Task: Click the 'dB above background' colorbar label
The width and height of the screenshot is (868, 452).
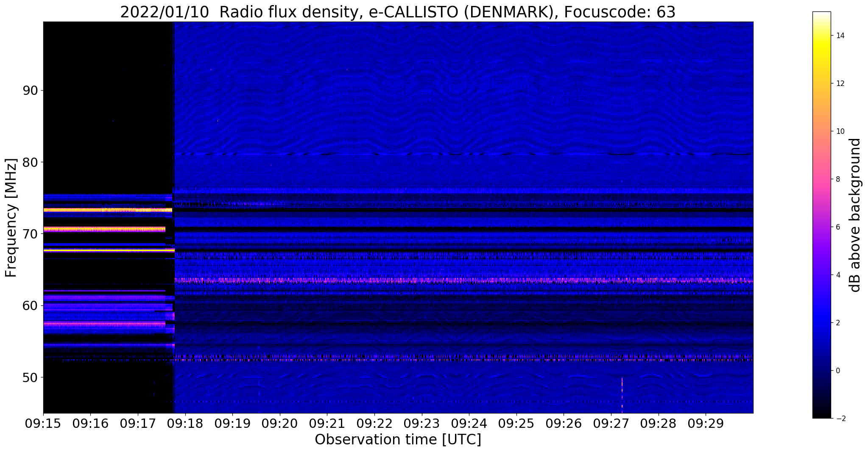Action: coord(855,215)
